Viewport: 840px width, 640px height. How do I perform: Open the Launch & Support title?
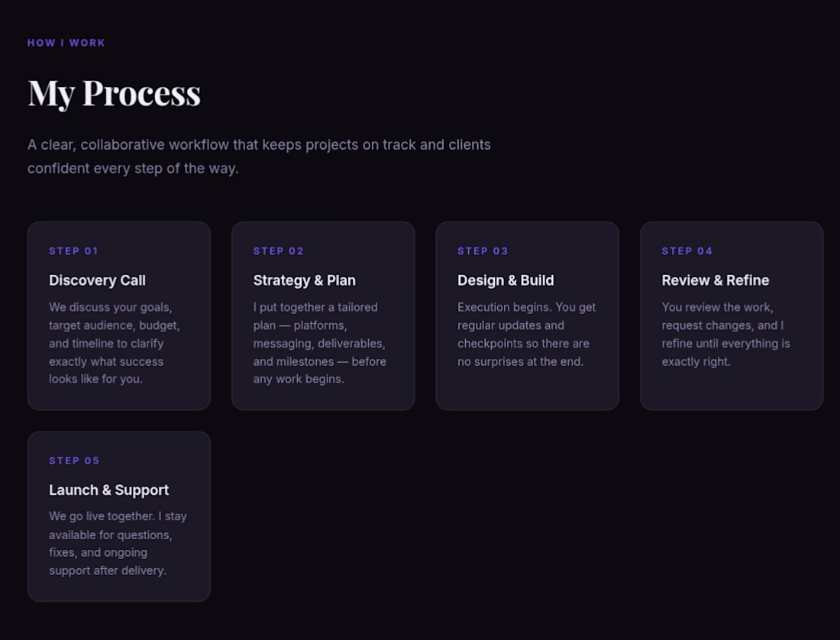click(x=108, y=490)
